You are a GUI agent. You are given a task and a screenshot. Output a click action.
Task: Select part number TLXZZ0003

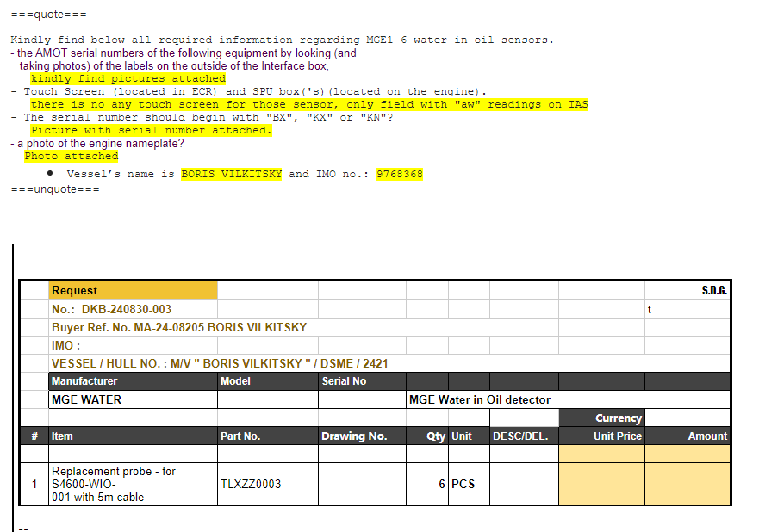[251, 484]
